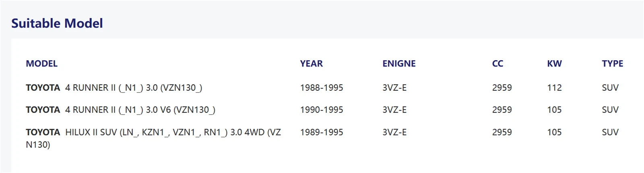This screenshot has width=644, height=173.
Task: Click the ENIGNE column header
Action: click(399, 63)
